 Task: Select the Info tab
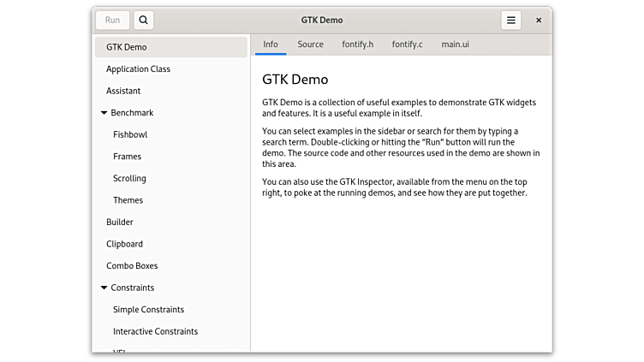tap(271, 45)
